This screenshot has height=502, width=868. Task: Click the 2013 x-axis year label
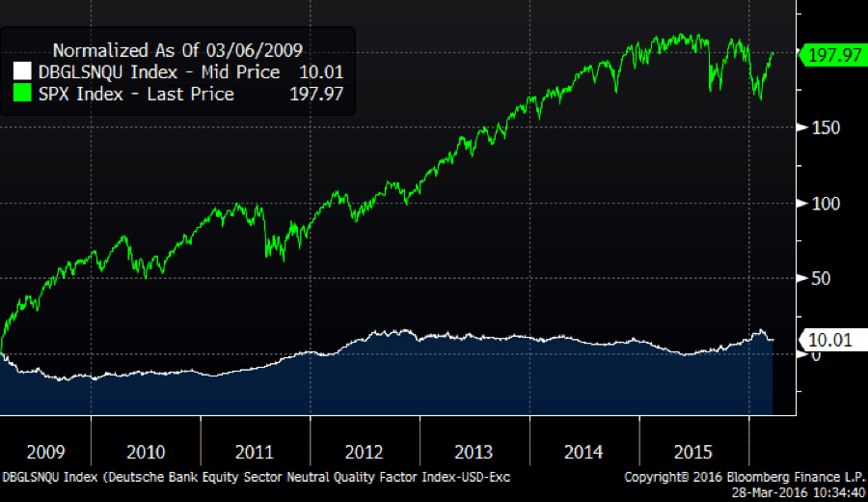point(474,452)
